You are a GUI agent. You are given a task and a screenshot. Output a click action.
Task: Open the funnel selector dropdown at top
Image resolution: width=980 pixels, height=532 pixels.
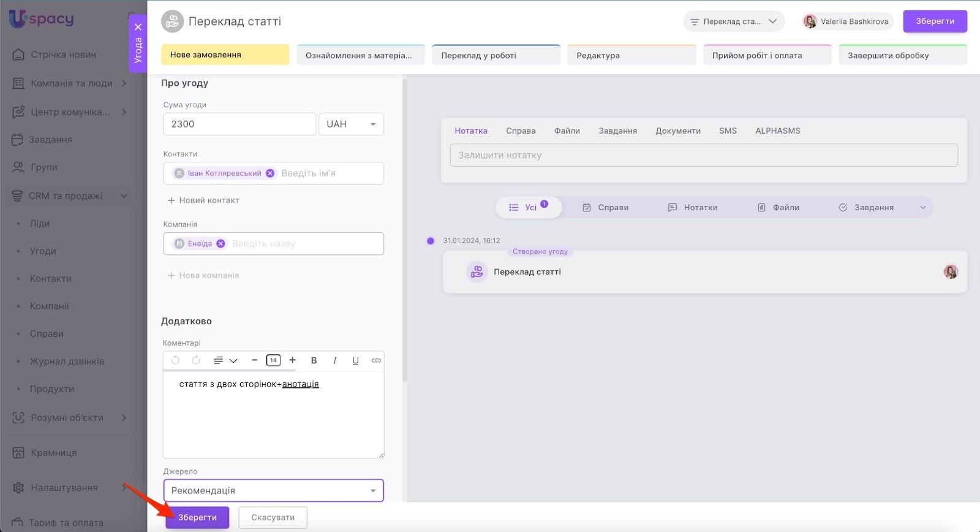click(734, 21)
